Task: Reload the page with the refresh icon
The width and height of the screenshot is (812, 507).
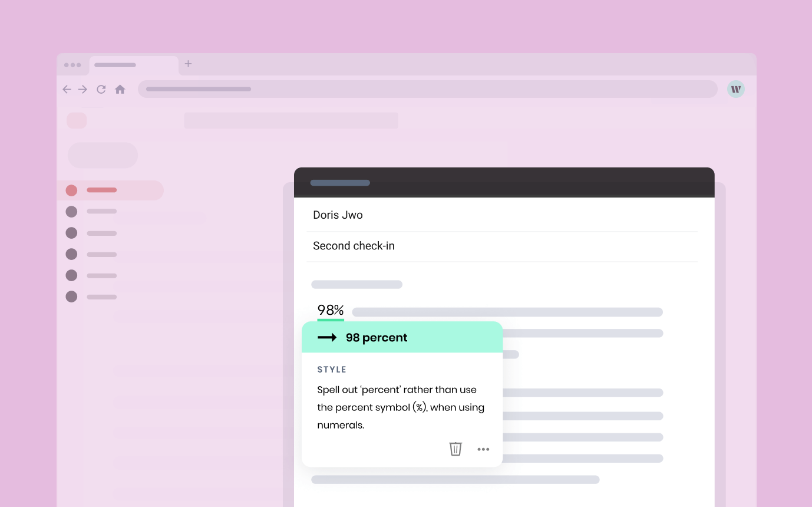Action: pos(101,89)
